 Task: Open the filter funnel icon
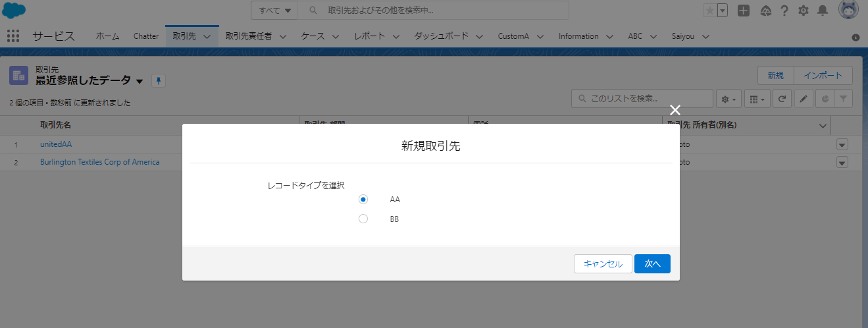[x=843, y=99]
